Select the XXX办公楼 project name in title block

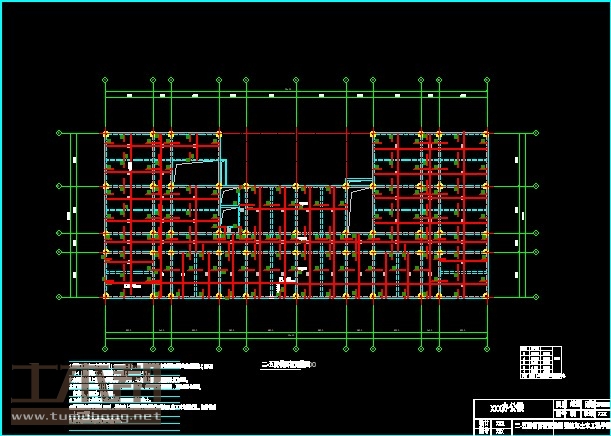click(492, 408)
